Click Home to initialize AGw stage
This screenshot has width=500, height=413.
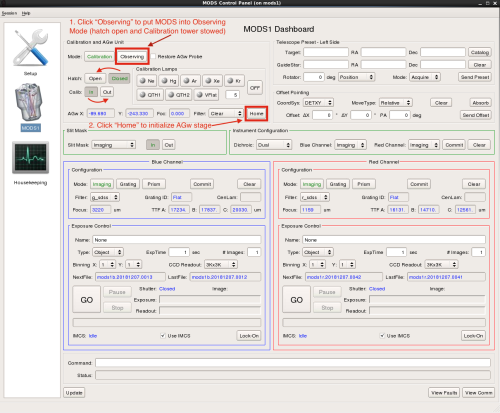point(256,114)
